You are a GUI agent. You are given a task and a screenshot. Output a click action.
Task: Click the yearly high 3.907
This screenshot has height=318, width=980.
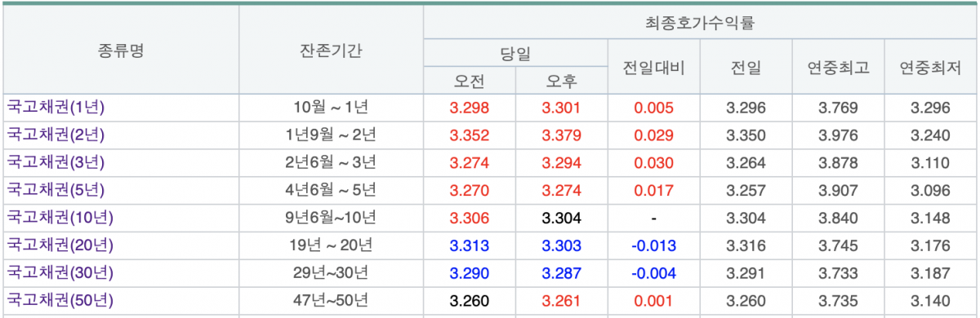point(838,191)
